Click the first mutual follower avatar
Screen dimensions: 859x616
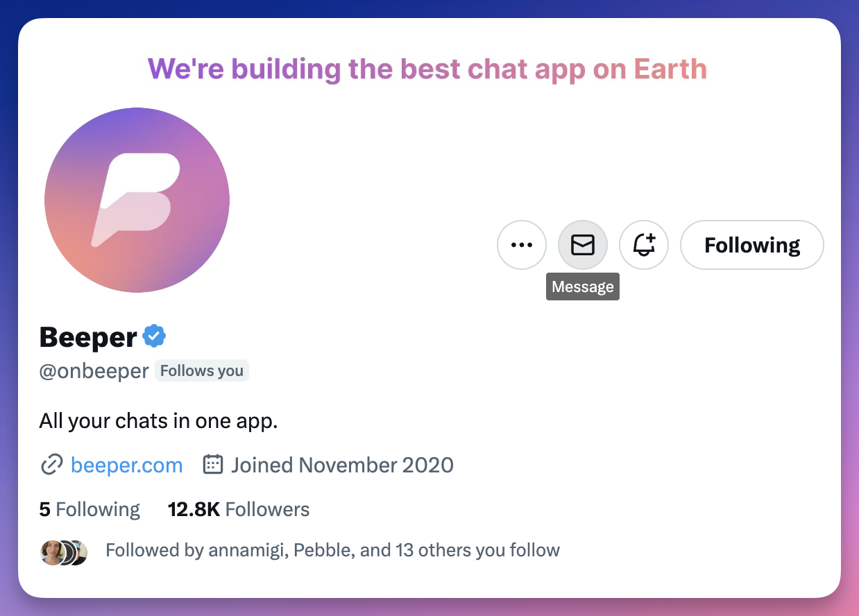coord(53,552)
